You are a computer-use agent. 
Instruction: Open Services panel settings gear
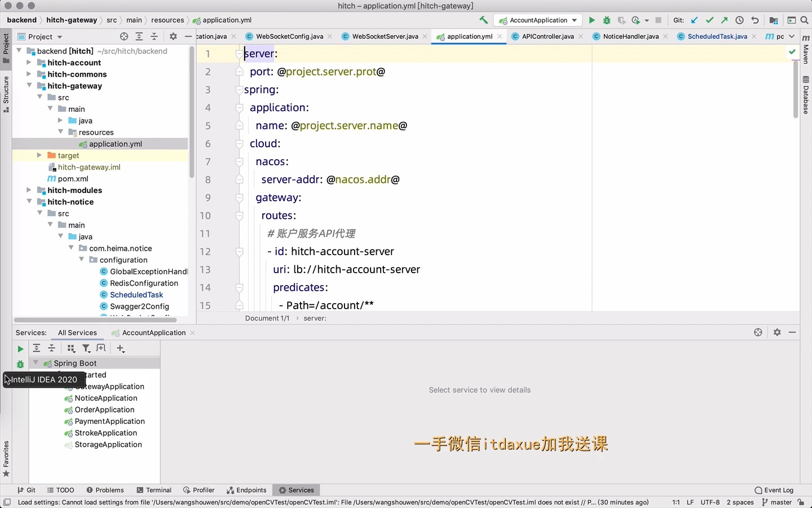[x=777, y=332]
